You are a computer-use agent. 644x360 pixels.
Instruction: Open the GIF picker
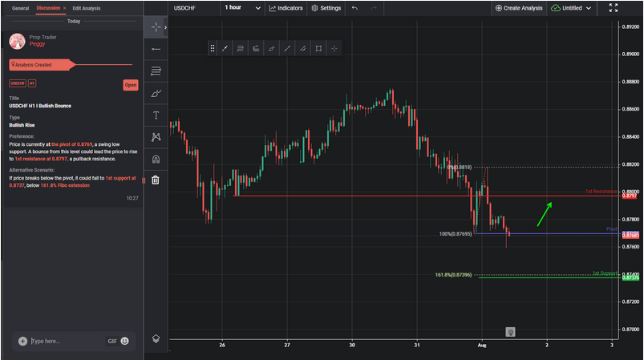(x=112, y=341)
